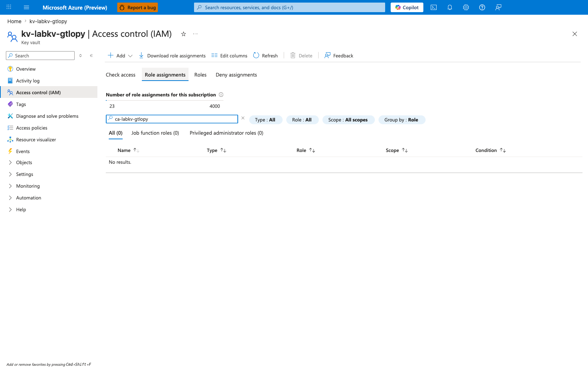The height and width of the screenshot is (368, 588).
Task: Select the Job function roles (0) tab
Action: click(x=155, y=133)
